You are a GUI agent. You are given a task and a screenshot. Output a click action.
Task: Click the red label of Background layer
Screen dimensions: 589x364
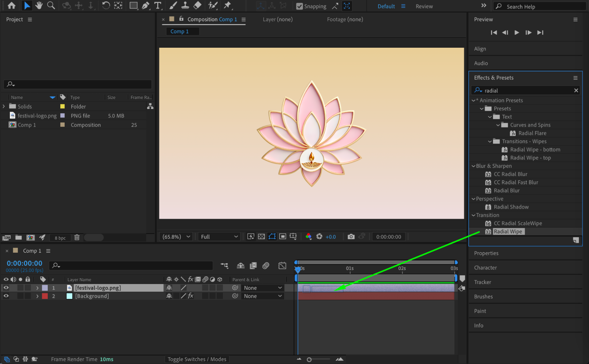pos(45,296)
